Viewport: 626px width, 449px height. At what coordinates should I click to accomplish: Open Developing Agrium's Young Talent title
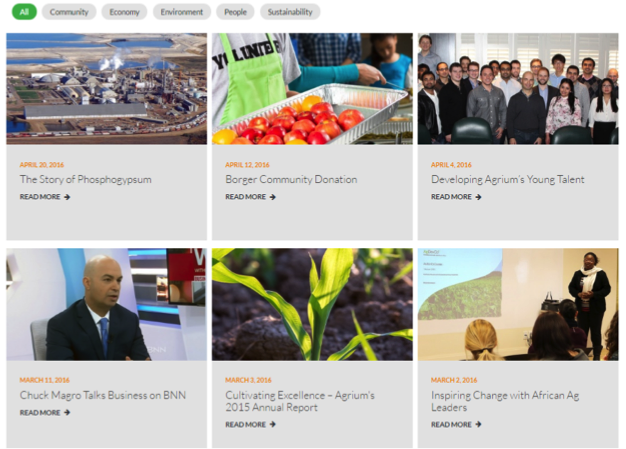click(507, 180)
